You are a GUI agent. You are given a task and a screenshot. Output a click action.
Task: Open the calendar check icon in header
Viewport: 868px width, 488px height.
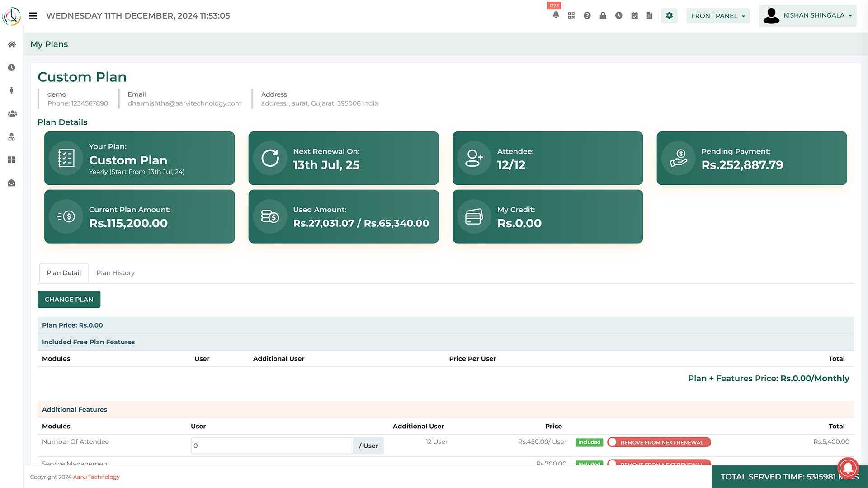(634, 15)
